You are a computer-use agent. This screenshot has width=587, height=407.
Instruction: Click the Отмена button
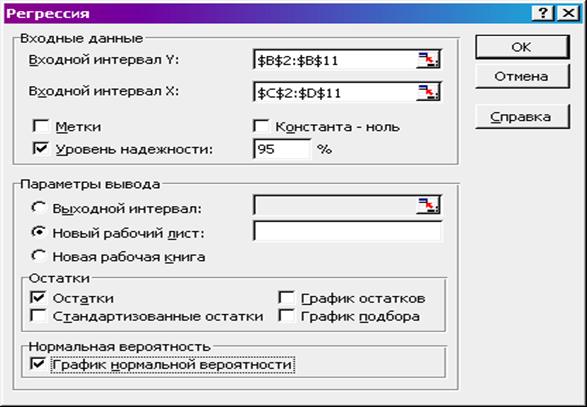click(522, 76)
